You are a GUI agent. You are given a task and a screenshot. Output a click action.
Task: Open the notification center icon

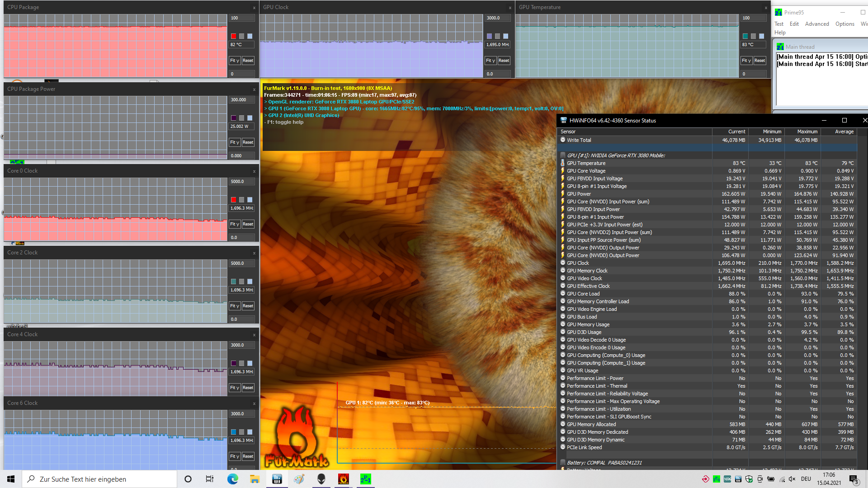[854, 479]
